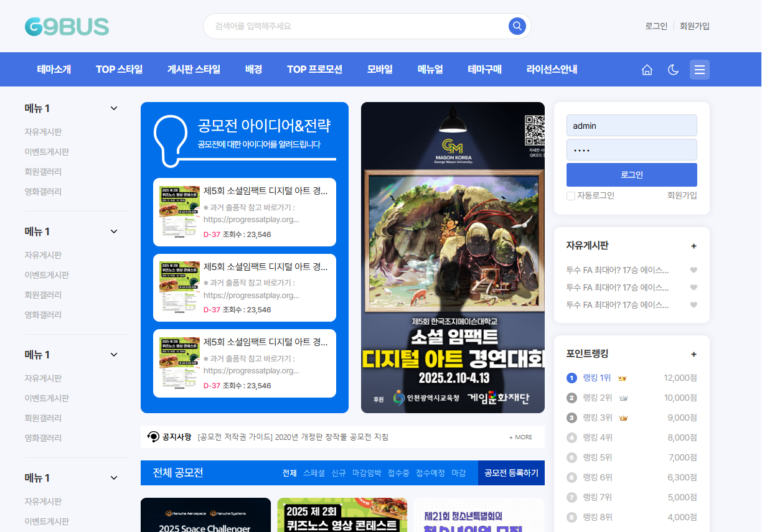
Task: Click the G9BUS logo
Action: [x=67, y=26]
